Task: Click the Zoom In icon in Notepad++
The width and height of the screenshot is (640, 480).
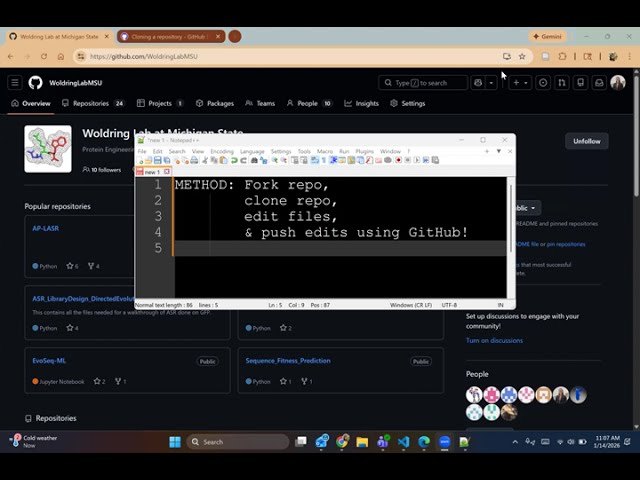Action: point(275,160)
